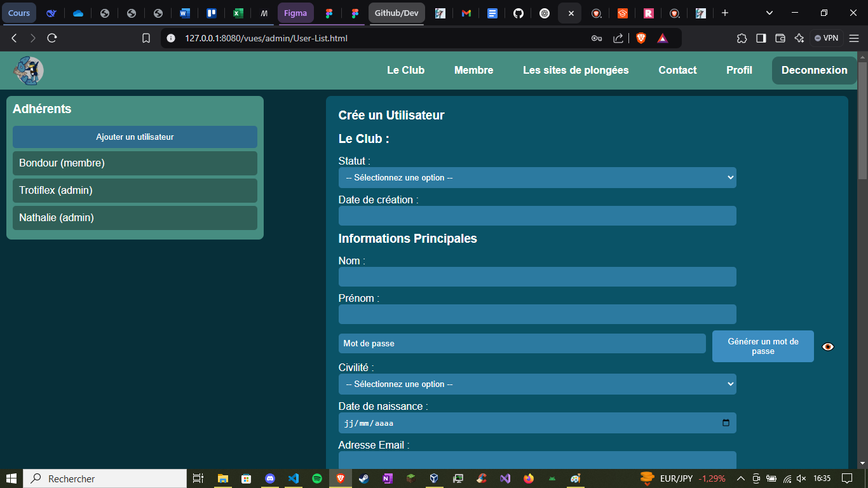Viewport: 868px width, 488px height.
Task: Open the browser extensions puzzle icon
Action: pos(742,38)
